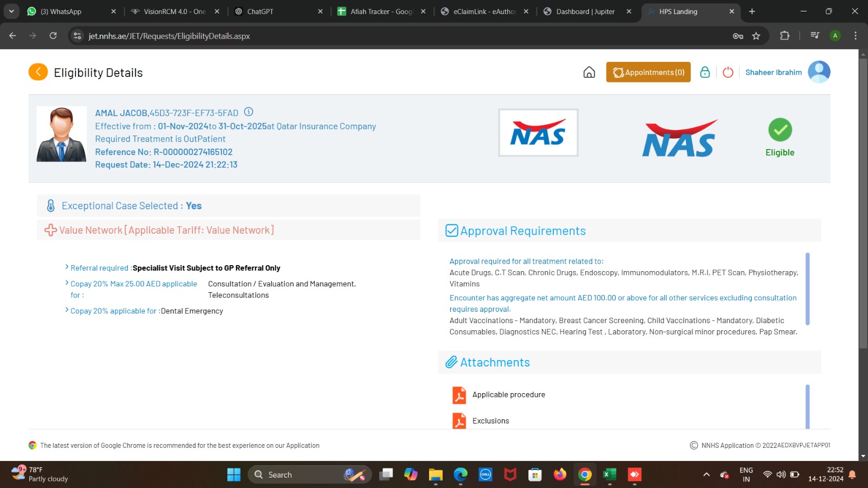Screen dimensions: 868x488
Task: Open the Appointments (0) button
Action: [x=648, y=72]
